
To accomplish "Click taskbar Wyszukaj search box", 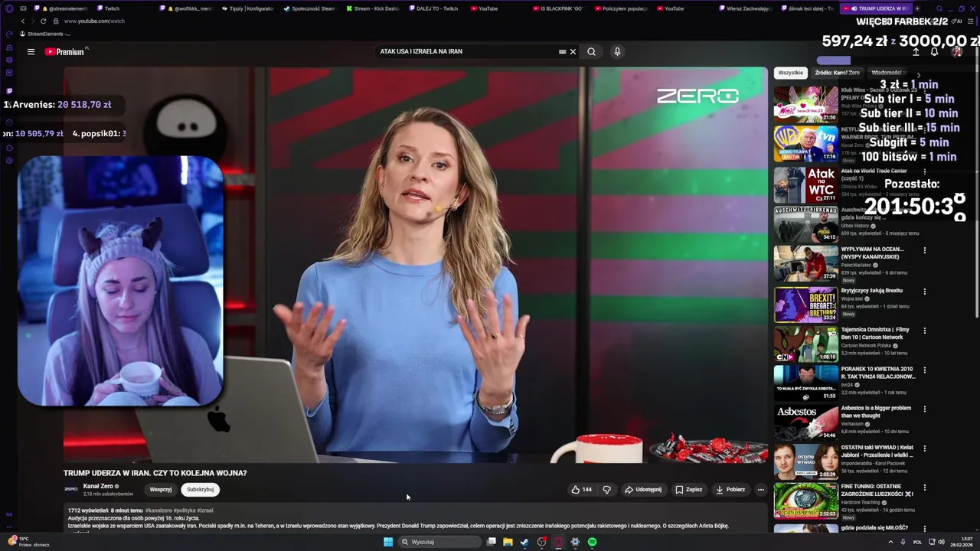I will coord(440,542).
